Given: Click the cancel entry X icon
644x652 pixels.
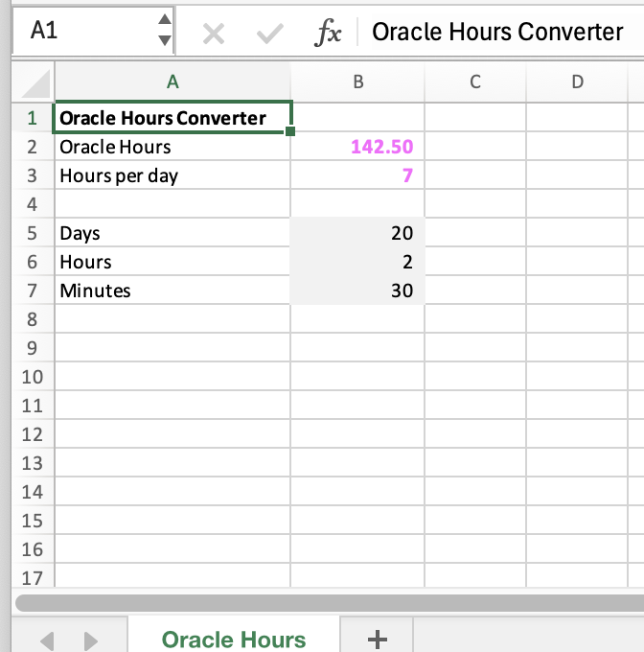Looking at the screenshot, I should [214, 34].
